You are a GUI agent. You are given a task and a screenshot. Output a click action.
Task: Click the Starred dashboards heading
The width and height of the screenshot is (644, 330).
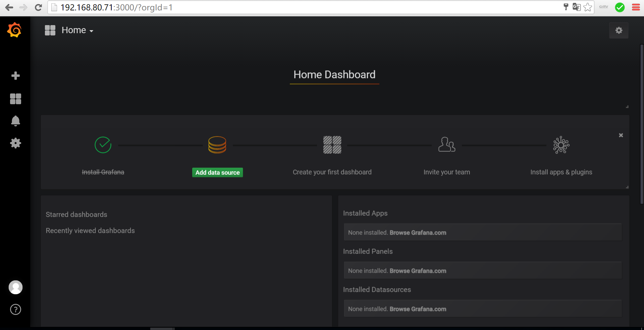coord(76,214)
